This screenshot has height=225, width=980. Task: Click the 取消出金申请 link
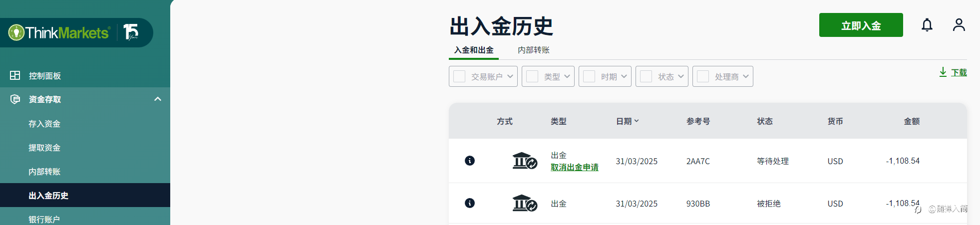coord(574,168)
